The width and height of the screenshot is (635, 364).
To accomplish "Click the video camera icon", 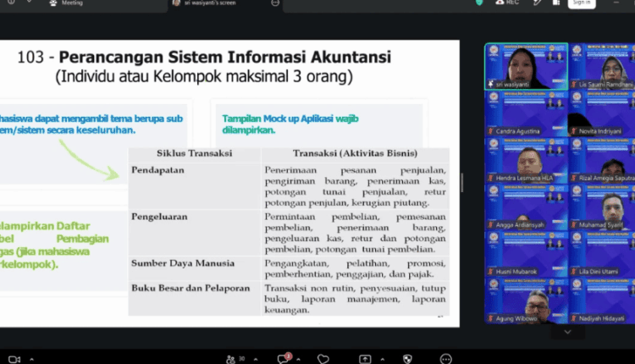I will (x=14, y=359).
